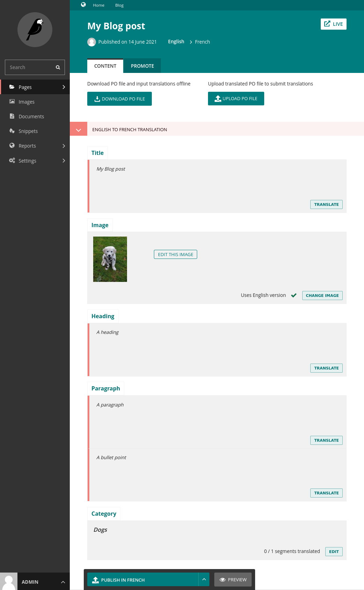Click the Wagtail bird logo

pyautogui.click(x=35, y=30)
